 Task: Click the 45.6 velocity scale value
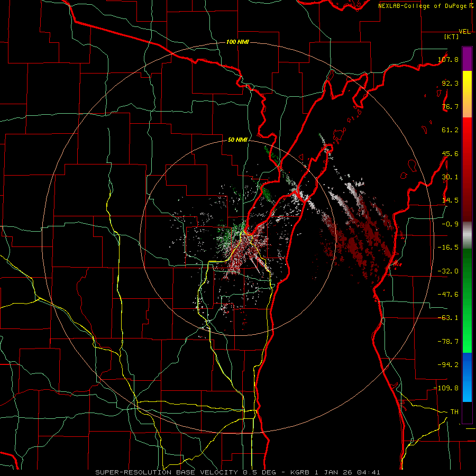point(450,153)
